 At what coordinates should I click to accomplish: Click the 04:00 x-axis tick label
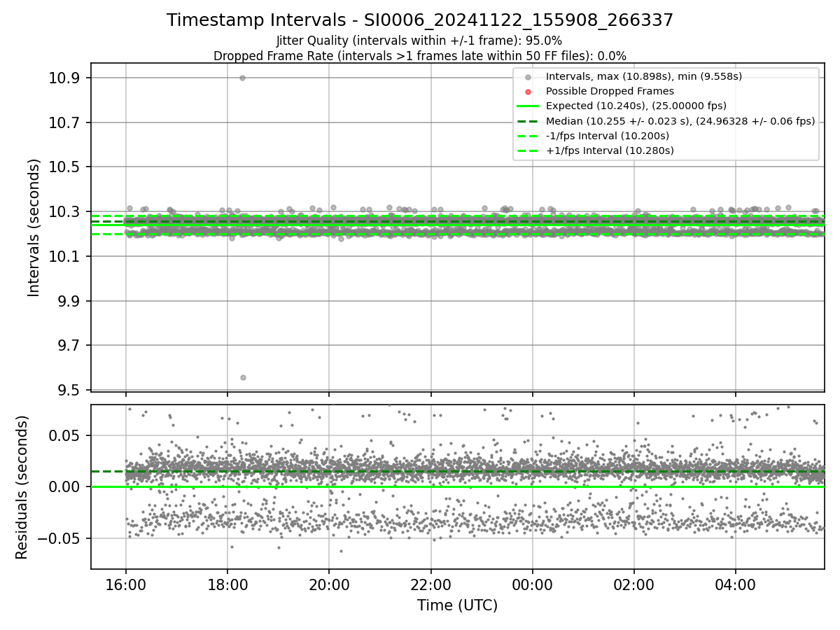pos(735,585)
